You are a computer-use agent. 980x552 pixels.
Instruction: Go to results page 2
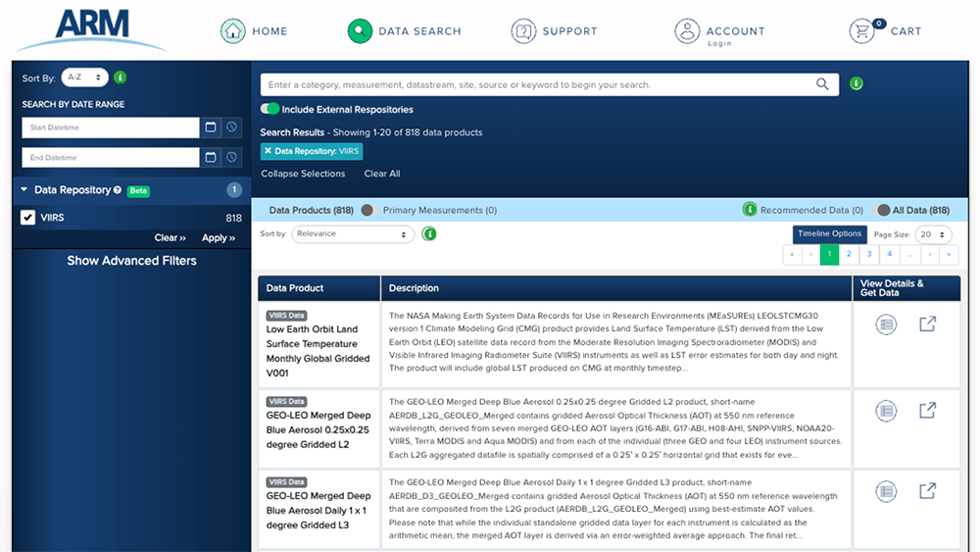849,254
